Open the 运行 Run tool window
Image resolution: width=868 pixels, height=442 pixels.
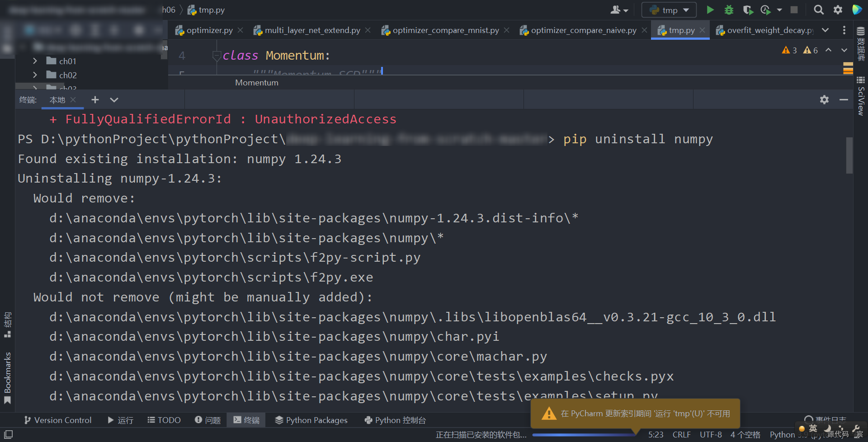[x=120, y=420]
